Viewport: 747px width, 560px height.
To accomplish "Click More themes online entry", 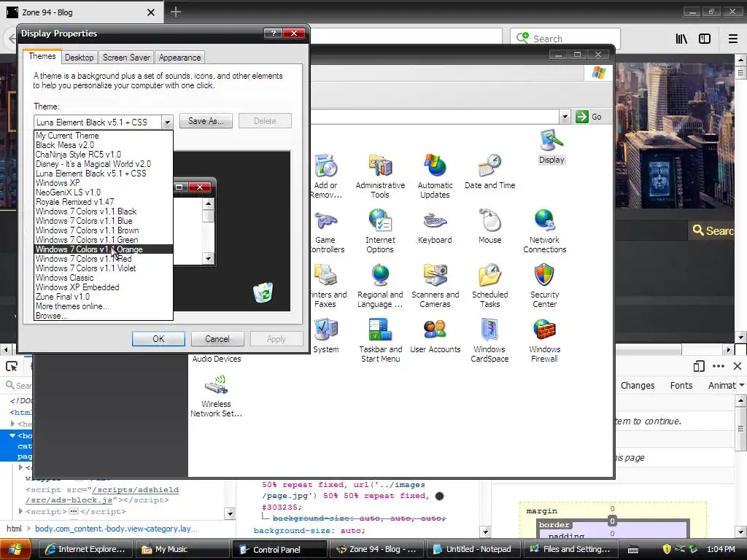I will tap(104, 306).
